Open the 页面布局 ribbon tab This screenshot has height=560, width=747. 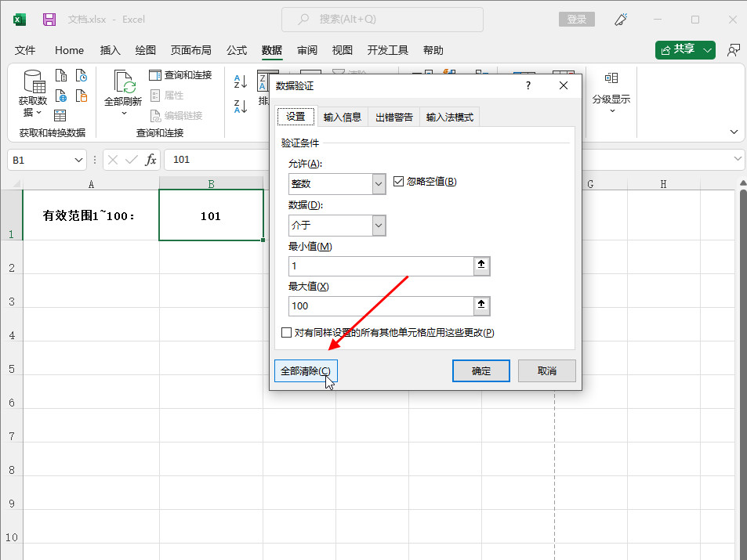(x=190, y=50)
